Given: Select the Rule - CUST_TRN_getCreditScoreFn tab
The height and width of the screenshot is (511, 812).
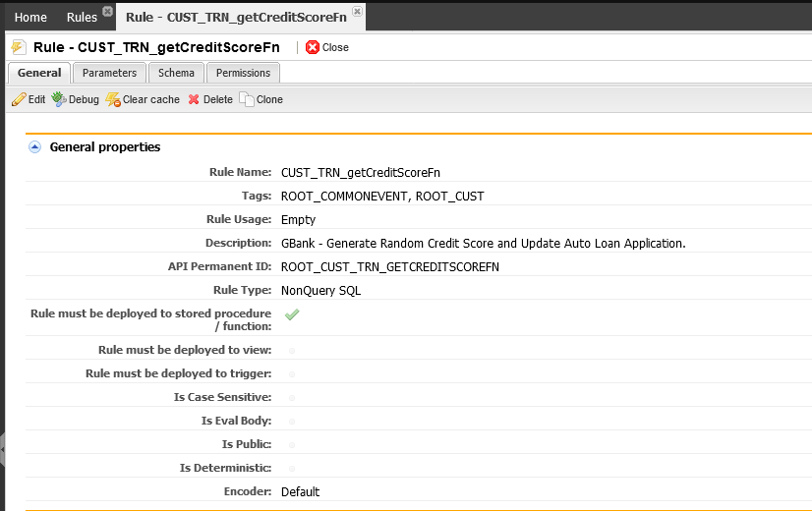Looking at the screenshot, I should [236, 18].
